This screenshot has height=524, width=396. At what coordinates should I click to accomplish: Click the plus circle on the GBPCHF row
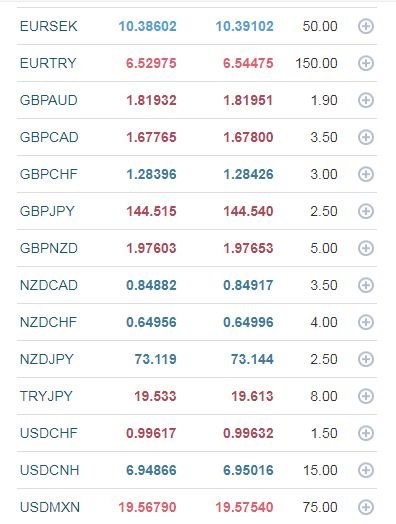[366, 174]
